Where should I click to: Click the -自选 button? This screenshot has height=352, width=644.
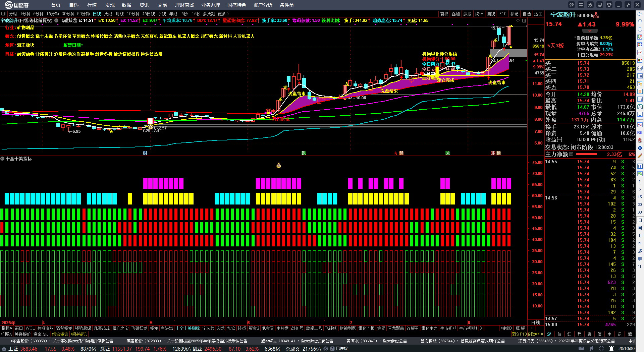(526, 14)
